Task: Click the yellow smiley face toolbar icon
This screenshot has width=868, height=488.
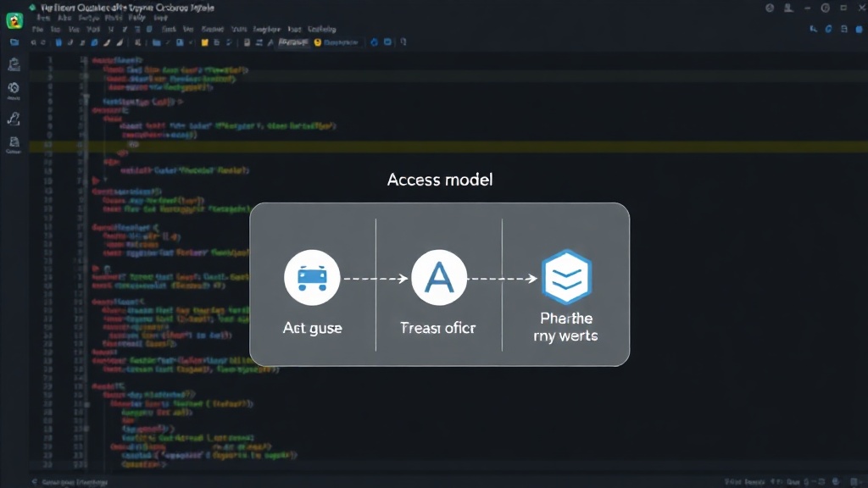Action: [318, 42]
